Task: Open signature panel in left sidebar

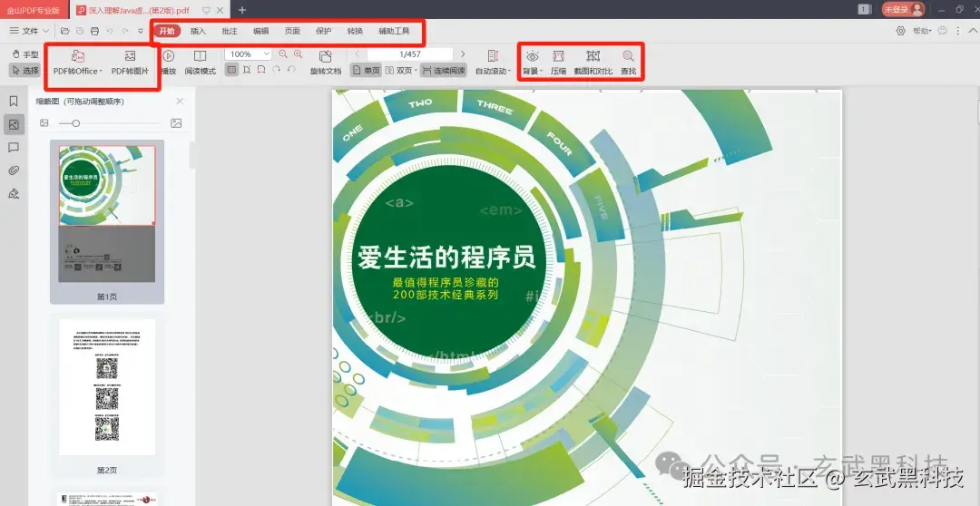Action: tap(14, 194)
